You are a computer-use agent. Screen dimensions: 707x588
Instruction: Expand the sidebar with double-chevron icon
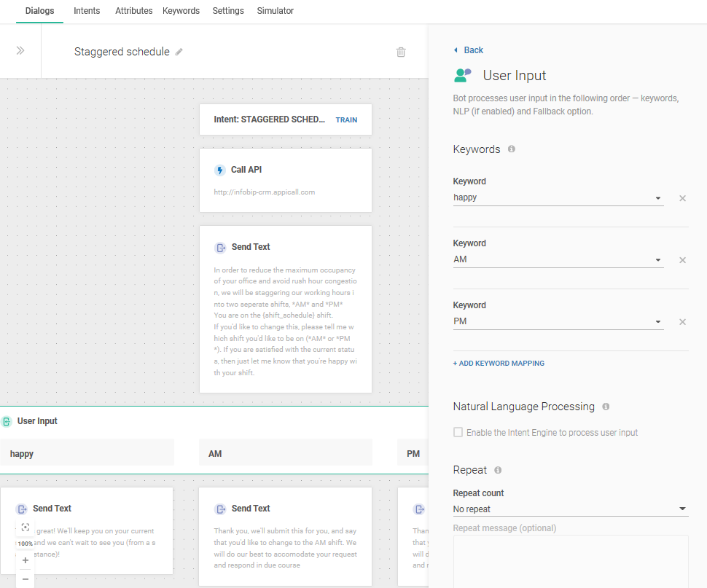(x=20, y=50)
